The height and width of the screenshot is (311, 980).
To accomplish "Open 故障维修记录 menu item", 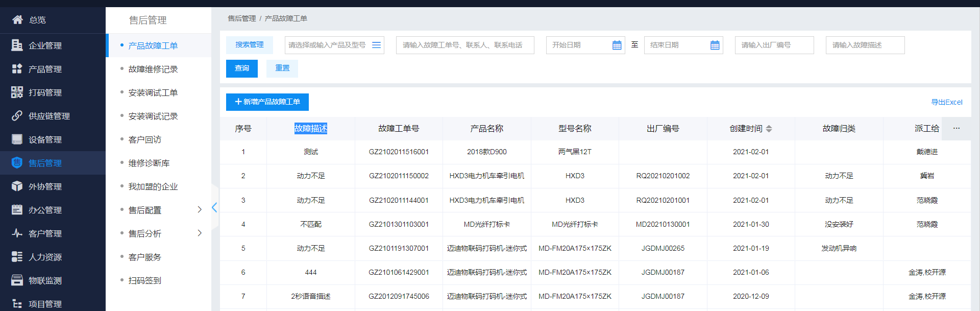I will (153, 69).
